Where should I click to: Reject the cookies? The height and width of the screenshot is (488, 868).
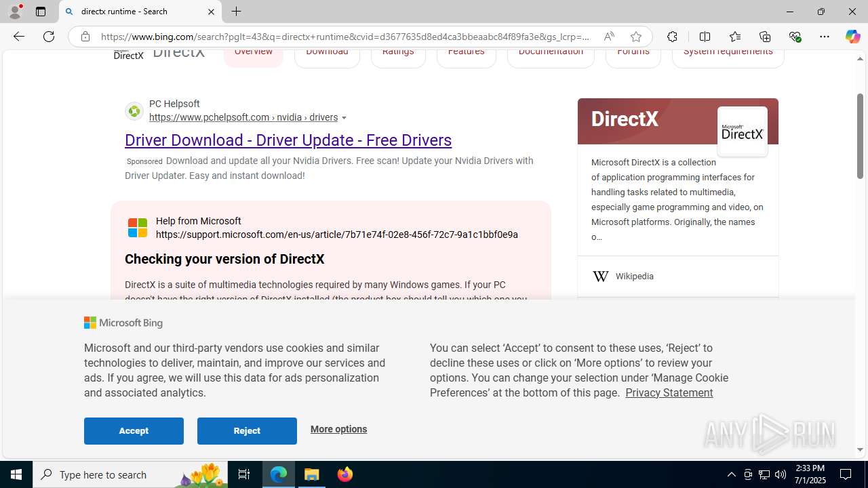[x=247, y=430]
